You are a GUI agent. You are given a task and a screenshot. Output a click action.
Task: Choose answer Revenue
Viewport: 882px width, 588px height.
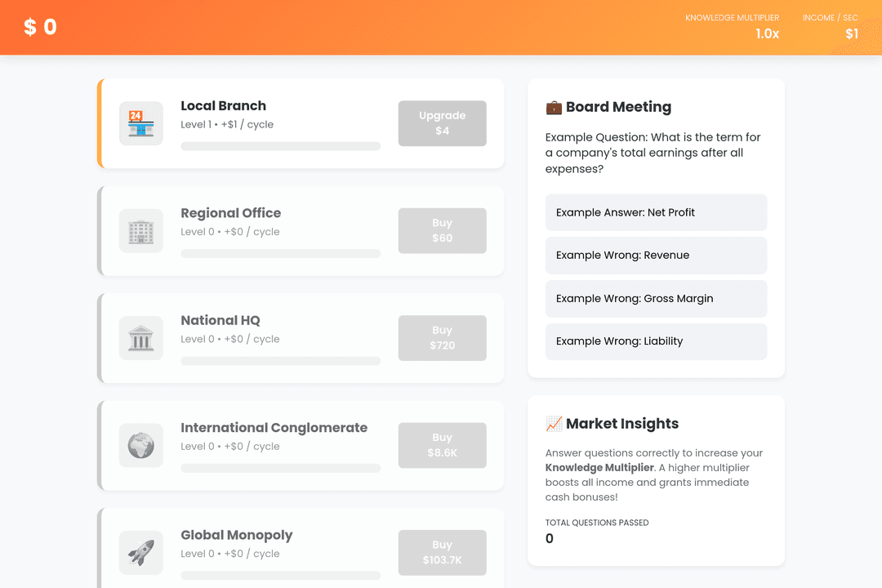656,256
